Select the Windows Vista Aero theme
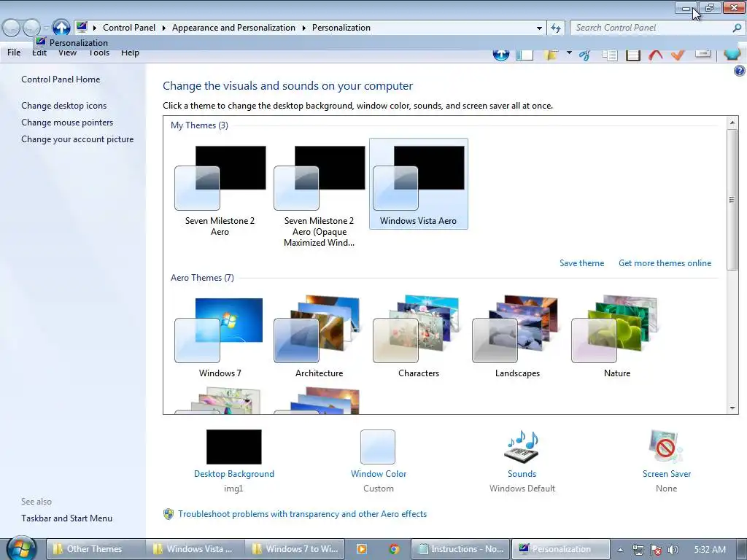This screenshot has width=747, height=560. (418, 184)
